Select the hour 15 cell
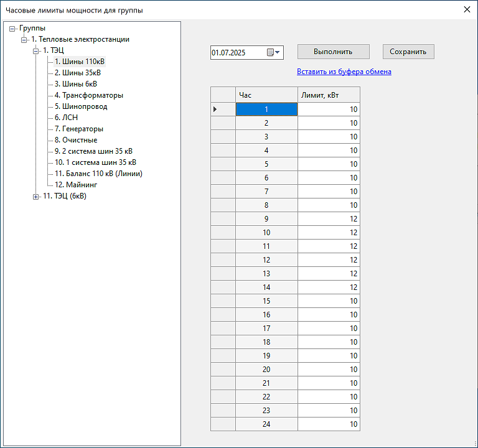478x448 pixels. 266,301
